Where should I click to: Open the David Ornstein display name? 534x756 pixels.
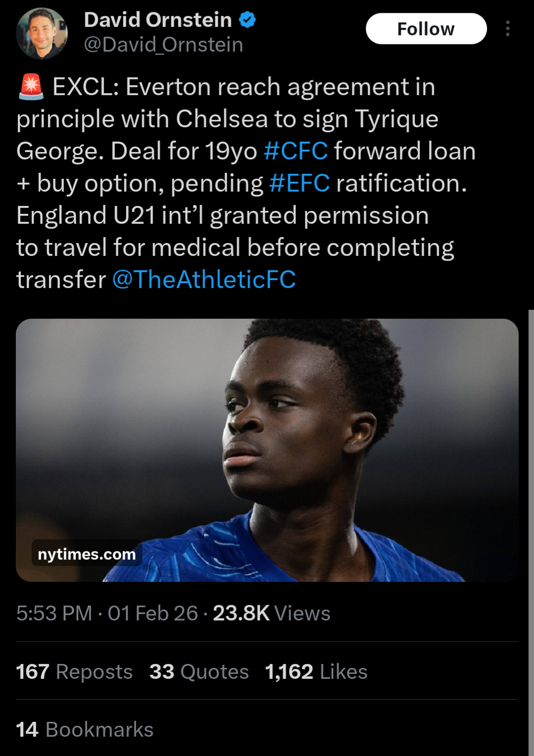158,20
